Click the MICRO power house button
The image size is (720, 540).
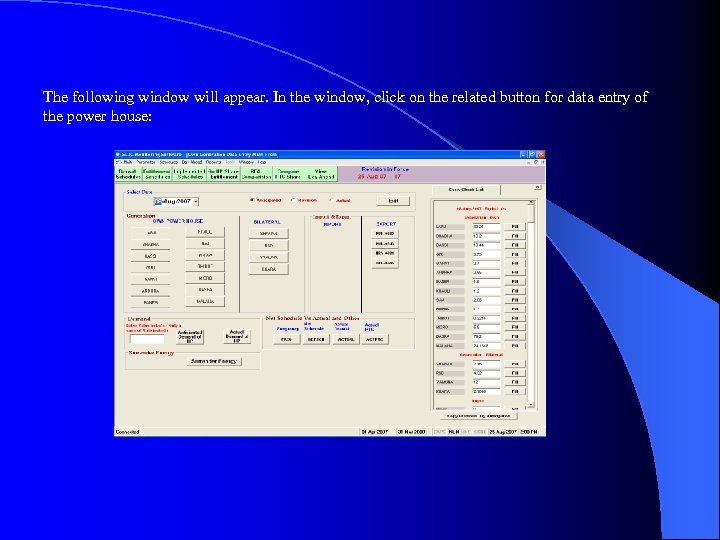[205, 278]
